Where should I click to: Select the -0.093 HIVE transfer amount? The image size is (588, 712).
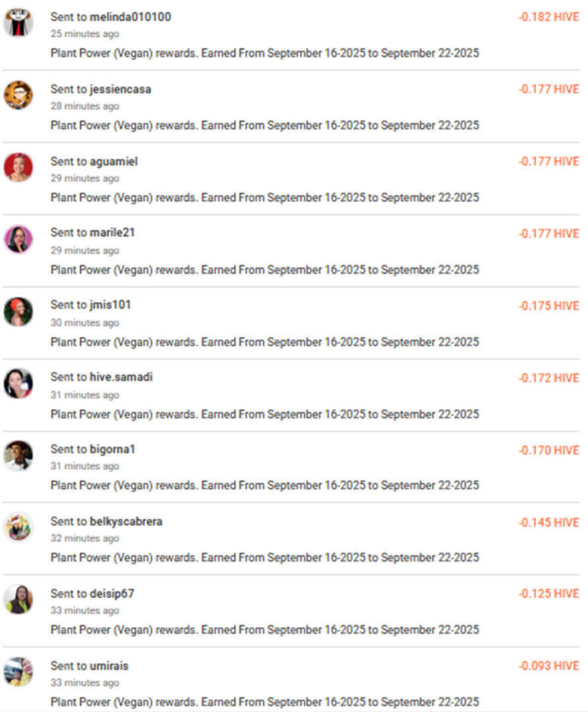(x=548, y=666)
